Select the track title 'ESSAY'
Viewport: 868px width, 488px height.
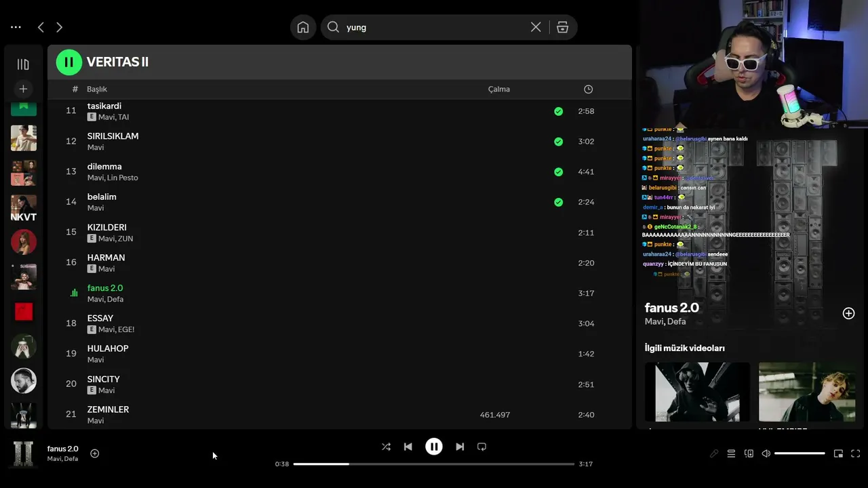(100, 319)
